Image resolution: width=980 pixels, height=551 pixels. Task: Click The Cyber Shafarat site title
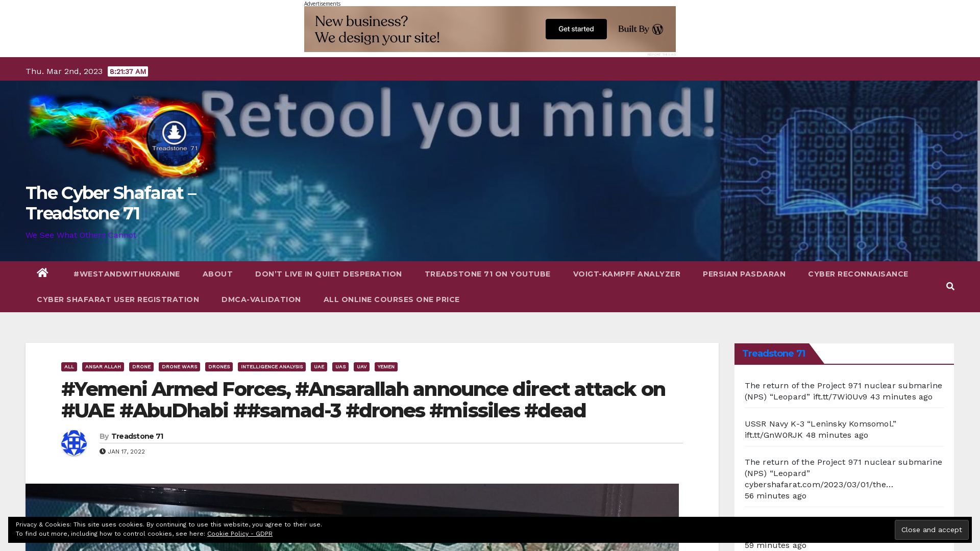point(111,203)
